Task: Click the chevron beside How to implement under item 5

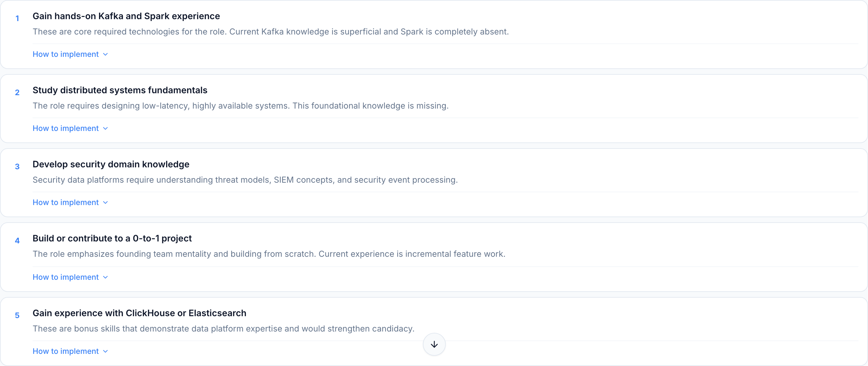Action: (105, 351)
